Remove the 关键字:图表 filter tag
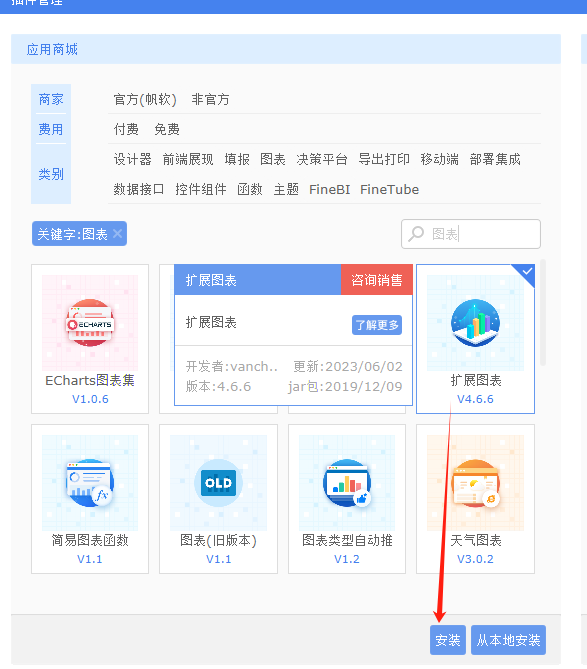 [x=117, y=233]
